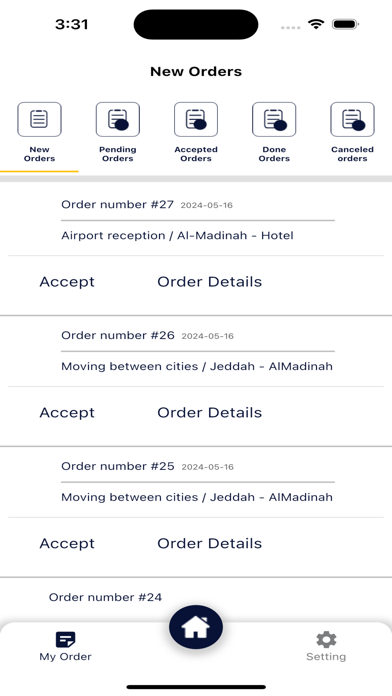Screen dimensions: 392x696
Task: View Order Details for order #26
Action: (210, 413)
